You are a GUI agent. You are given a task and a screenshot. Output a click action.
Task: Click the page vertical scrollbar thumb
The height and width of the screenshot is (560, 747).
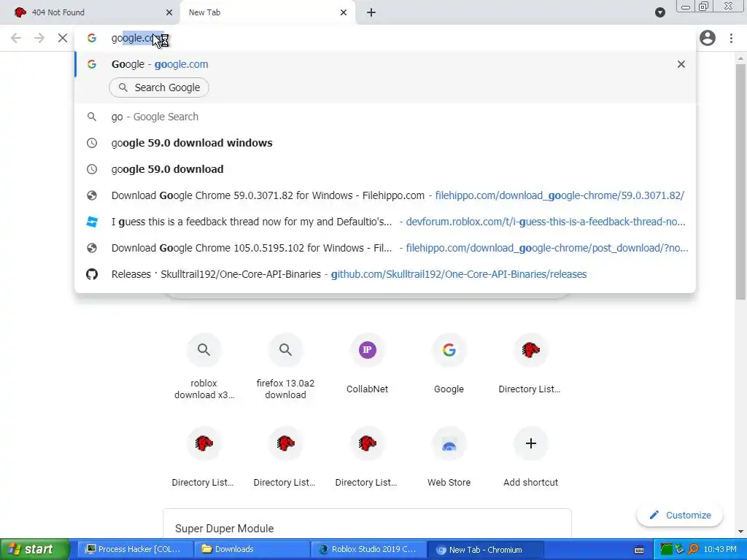740,181
